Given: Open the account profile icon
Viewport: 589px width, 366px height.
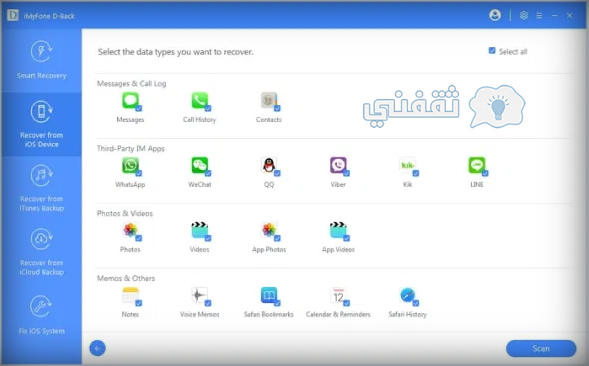Looking at the screenshot, I should tap(495, 15).
